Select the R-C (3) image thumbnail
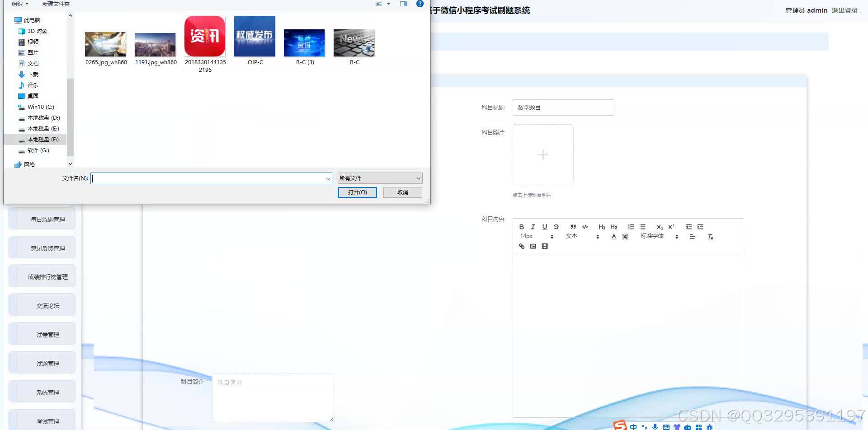Image resolution: width=868 pixels, height=430 pixels. 304,43
